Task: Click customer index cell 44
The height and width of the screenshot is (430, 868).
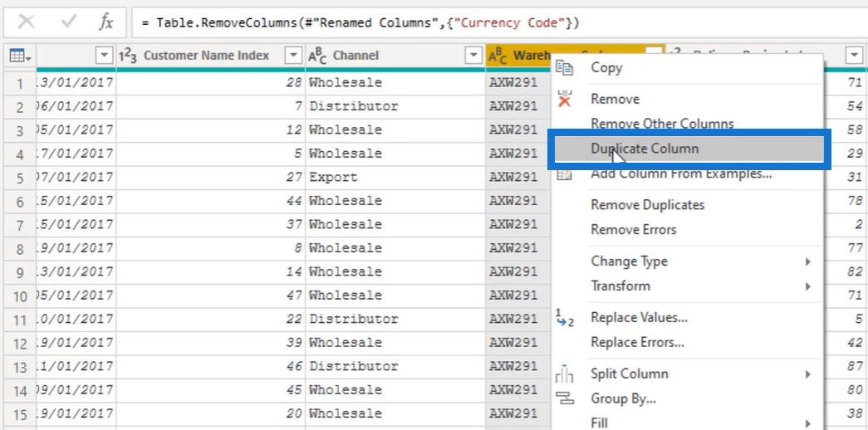Action: pos(210,201)
